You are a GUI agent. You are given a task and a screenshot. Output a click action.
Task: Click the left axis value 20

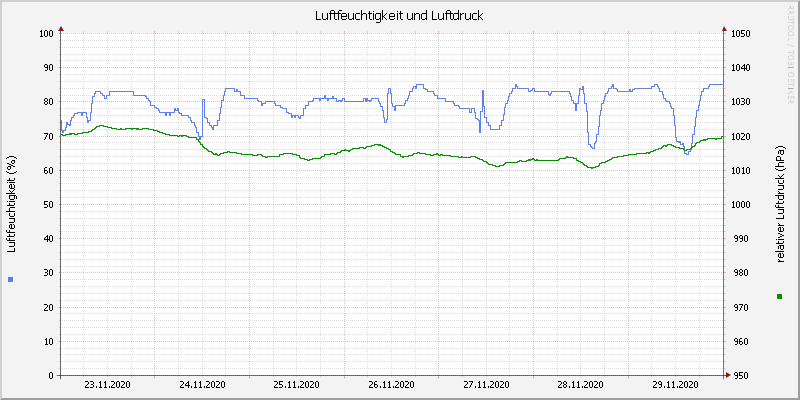pyautogui.click(x=48, y=308)
